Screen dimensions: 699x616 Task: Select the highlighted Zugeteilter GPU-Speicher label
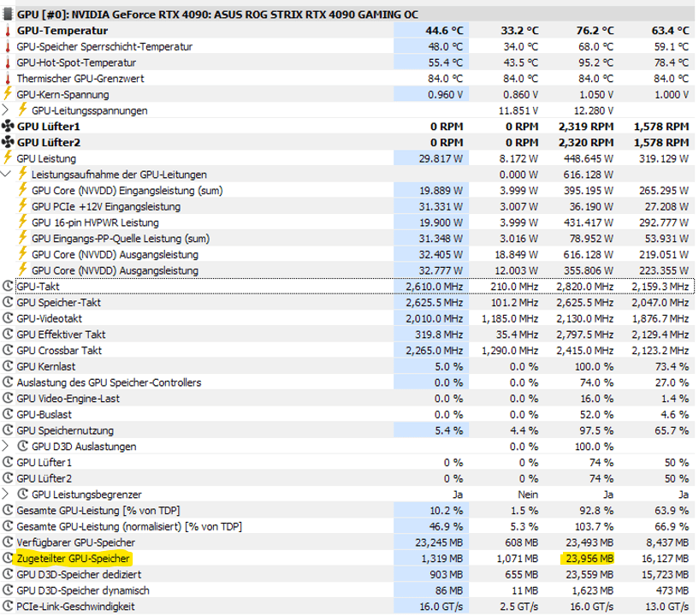point(73,559)
